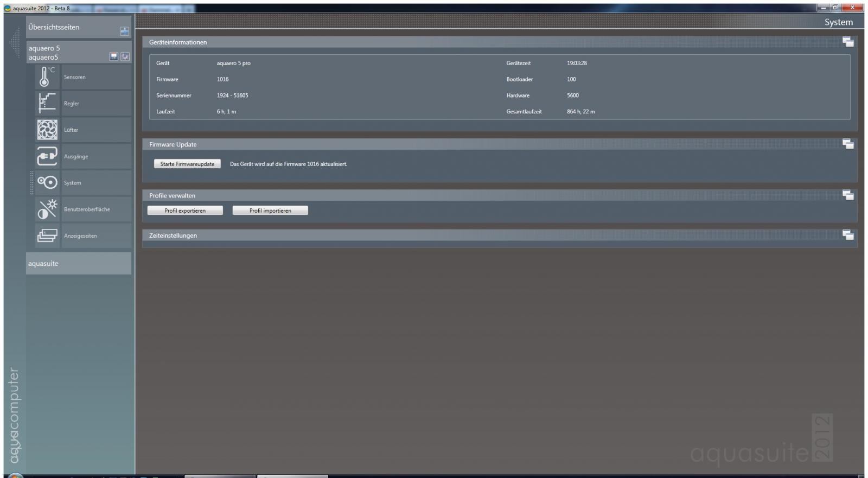Minimize the aquasuite window
The image size is (868, 478).
pyautogui.click(x=824, y=8)
